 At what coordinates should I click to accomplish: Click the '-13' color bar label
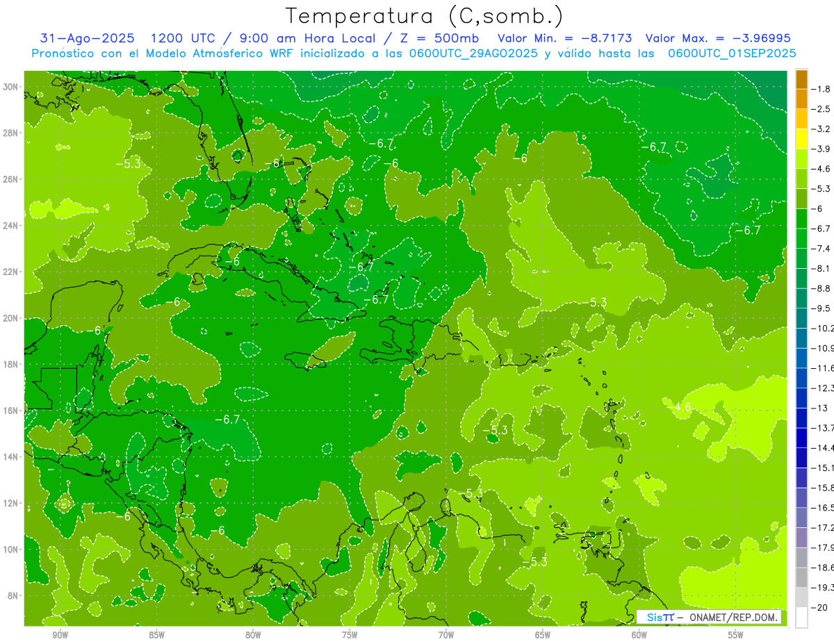pos(819,408)
